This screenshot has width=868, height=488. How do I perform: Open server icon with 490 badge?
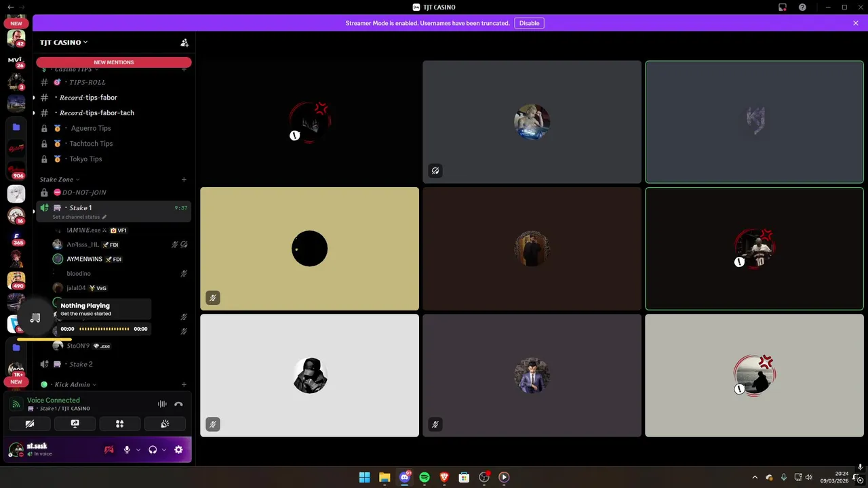pos(16,281)
